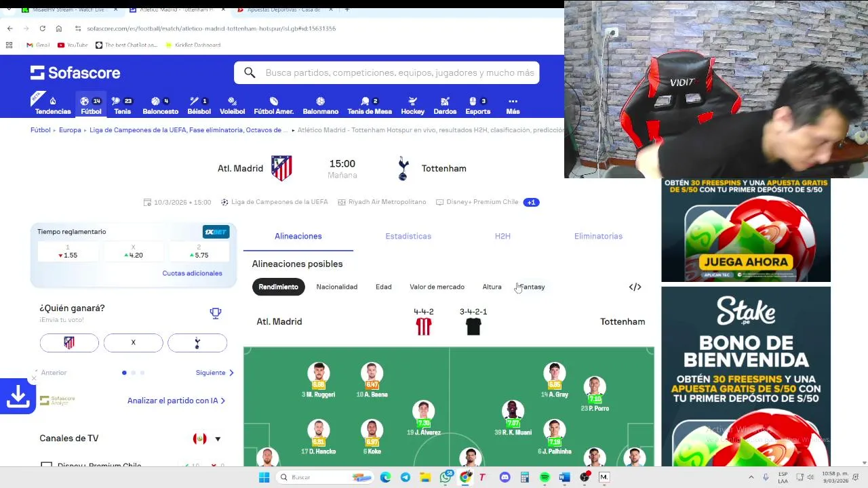The image size is (868, 488).
Task: Open the 1XBET odds provider logo
Action: point(216,232)
